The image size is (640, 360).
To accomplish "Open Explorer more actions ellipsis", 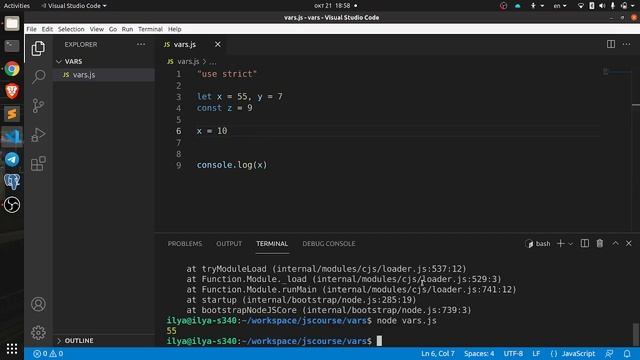I will click(141, 44).
